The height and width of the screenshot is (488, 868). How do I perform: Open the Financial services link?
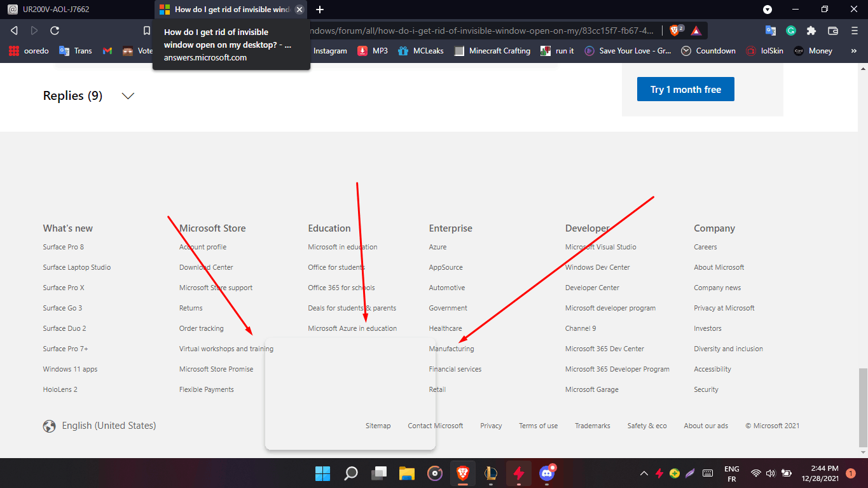click(x=455, y=369)
